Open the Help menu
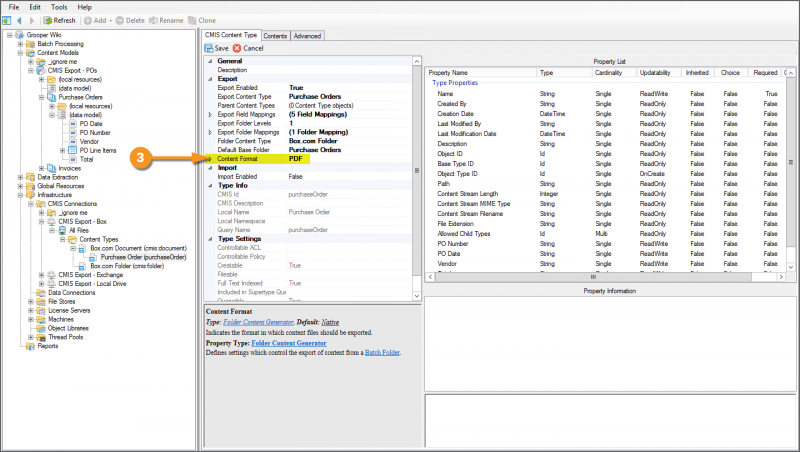800x452 pixels. [x=84, y=7]
